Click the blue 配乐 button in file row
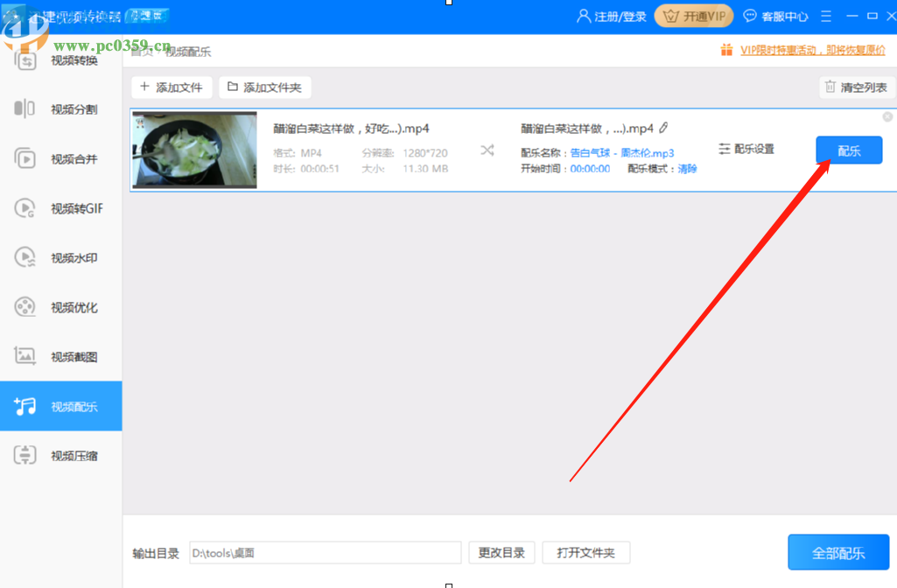This screenshot has width=897, height=588. pyautogui.click(x=849, y=150)
